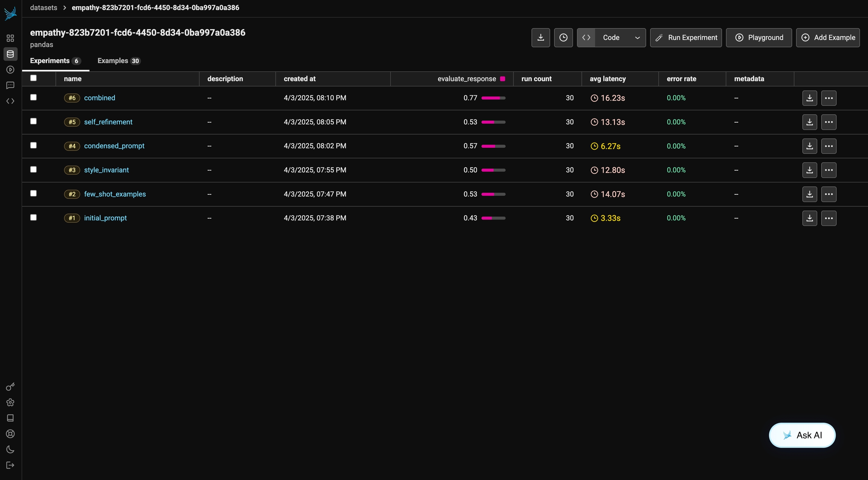
Task: Expand the Code dropdown arrow
Action: coord(637,38)
